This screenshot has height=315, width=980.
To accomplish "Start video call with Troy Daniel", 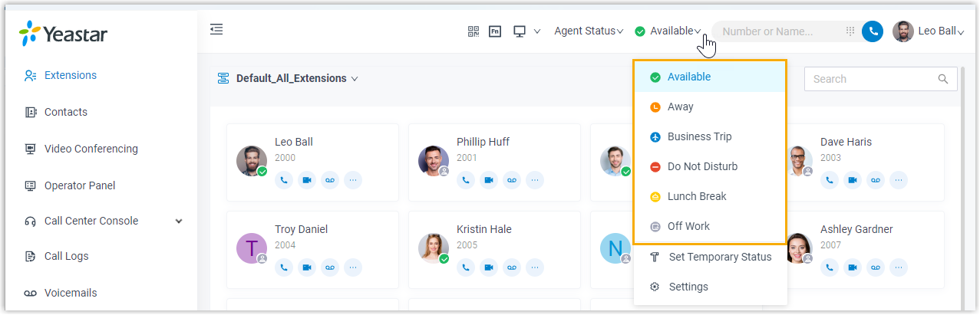I will tap(307, 267).
